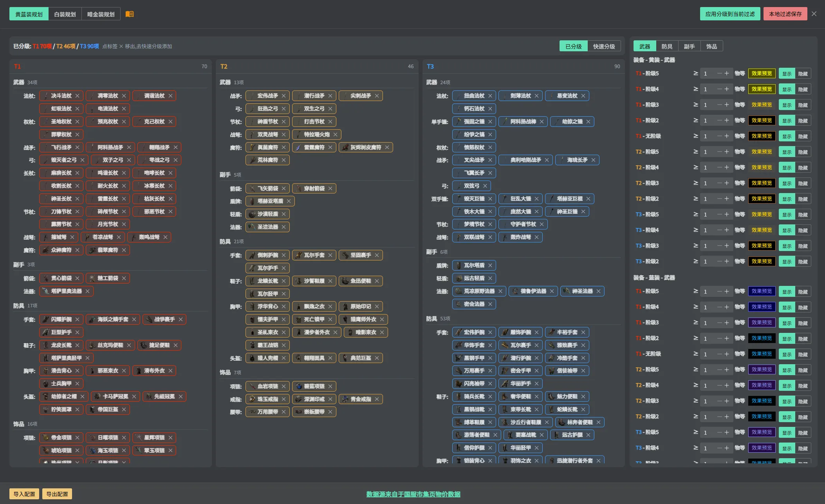The image size is (825, 504).
Task: Click the X on 双弦弓 tag
Action: click(x=485, y=186)
